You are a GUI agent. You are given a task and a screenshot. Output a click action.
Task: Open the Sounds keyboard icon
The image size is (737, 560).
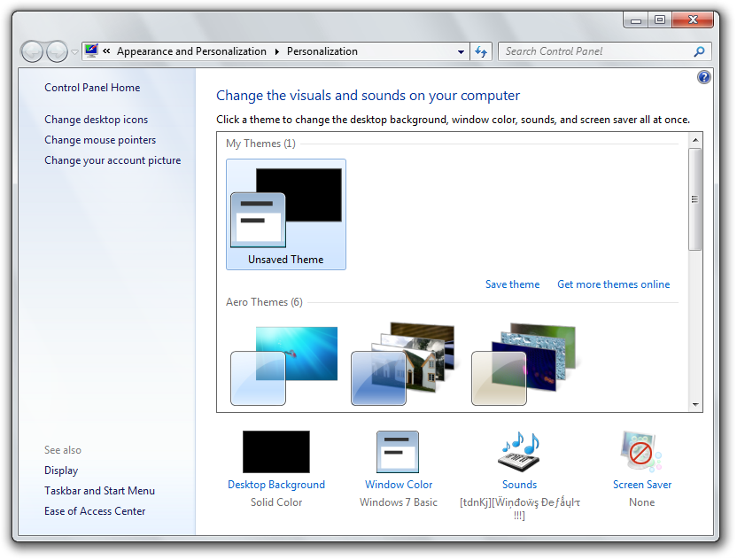click(519, 452)
